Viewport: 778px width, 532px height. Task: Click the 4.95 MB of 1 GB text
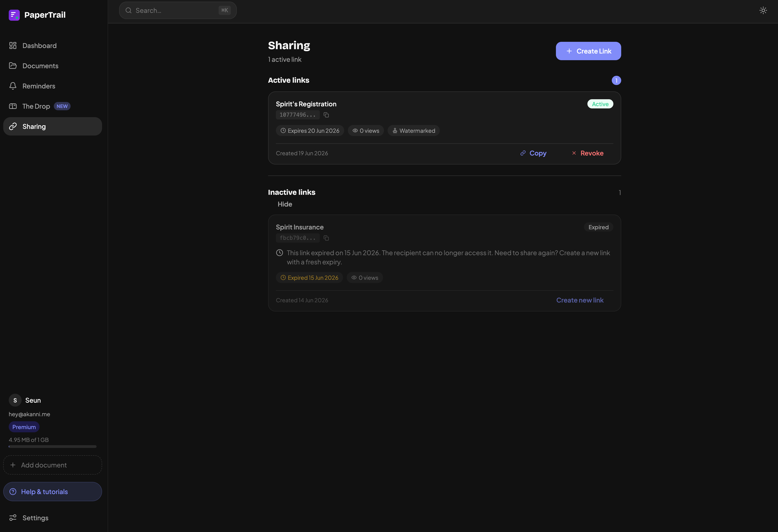click(x=29, y=440)
